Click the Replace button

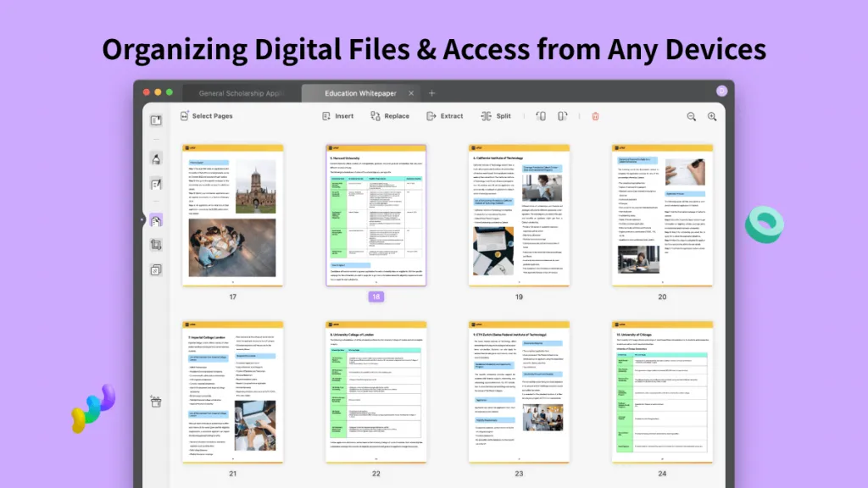point(389,116)
